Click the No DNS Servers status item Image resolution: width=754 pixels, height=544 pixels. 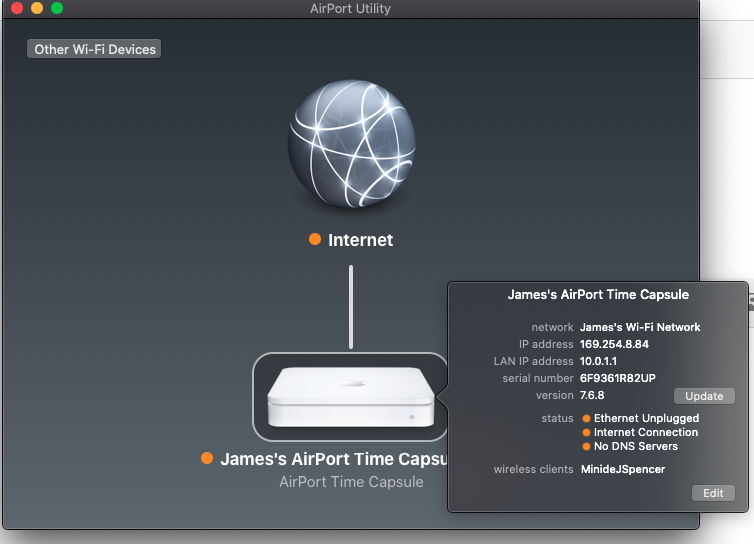[636, 446]
